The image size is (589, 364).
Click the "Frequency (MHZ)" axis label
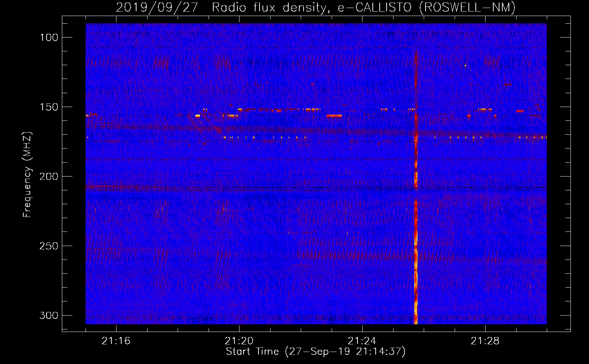coord(27,175)
